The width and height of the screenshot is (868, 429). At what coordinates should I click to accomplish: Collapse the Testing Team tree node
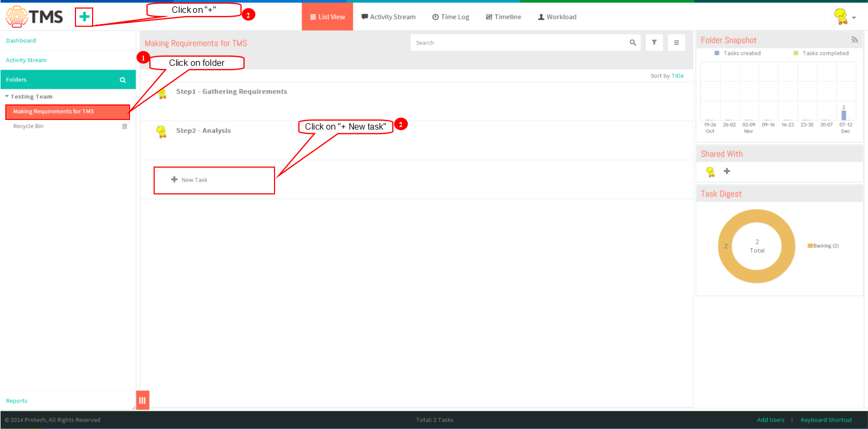click(7, 96)
